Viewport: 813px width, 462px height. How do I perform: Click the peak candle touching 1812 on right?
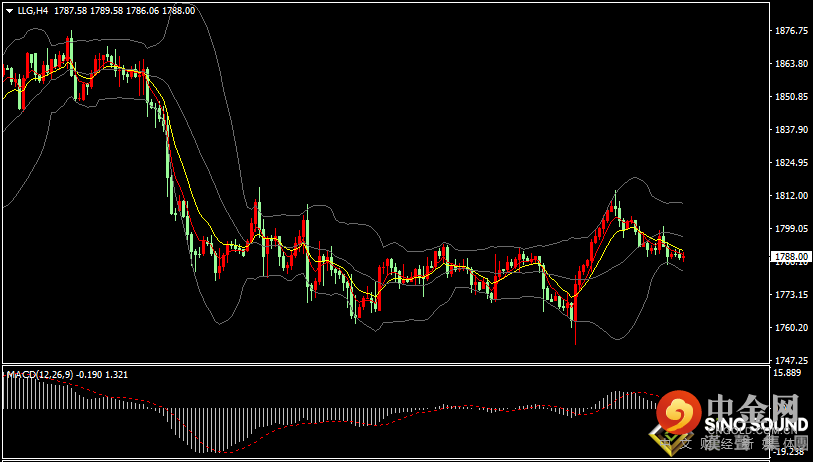click(x=615, y=203)
